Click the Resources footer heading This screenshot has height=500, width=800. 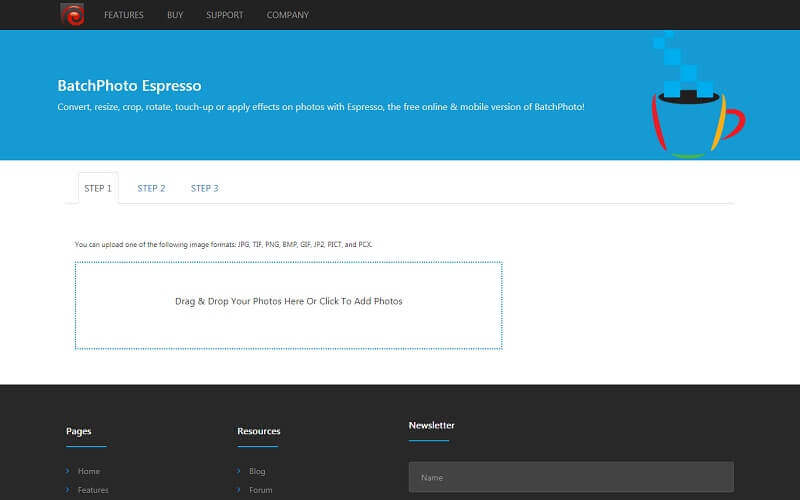[x=259, y=431]
